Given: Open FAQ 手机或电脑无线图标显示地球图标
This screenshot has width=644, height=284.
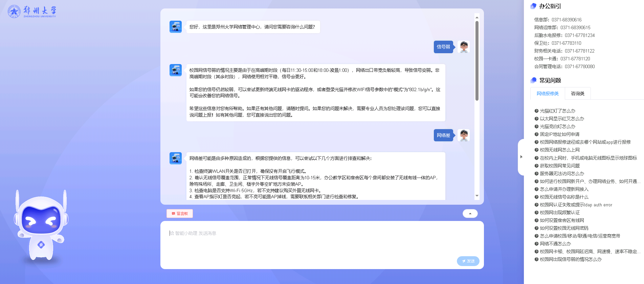Looking at the screenshot, I should [x=588, y=158].
